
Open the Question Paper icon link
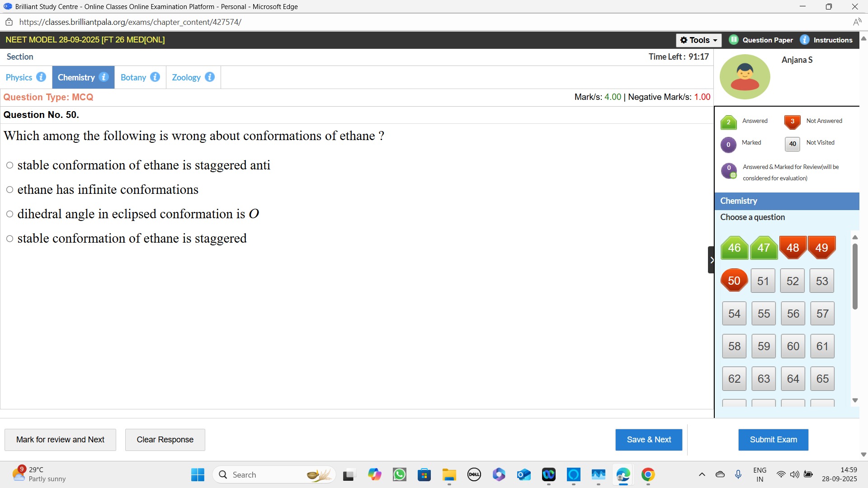tap(734, 40)
